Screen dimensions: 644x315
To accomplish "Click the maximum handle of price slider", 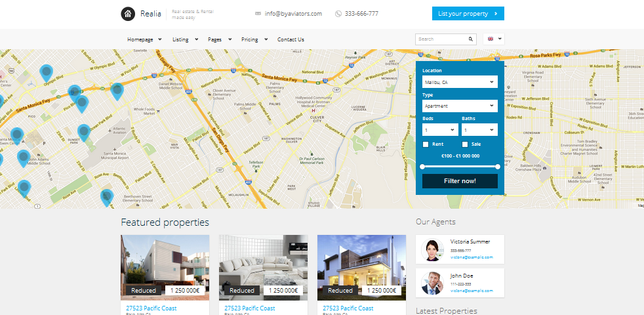I will pyautogui.click(x=498, y=167).
